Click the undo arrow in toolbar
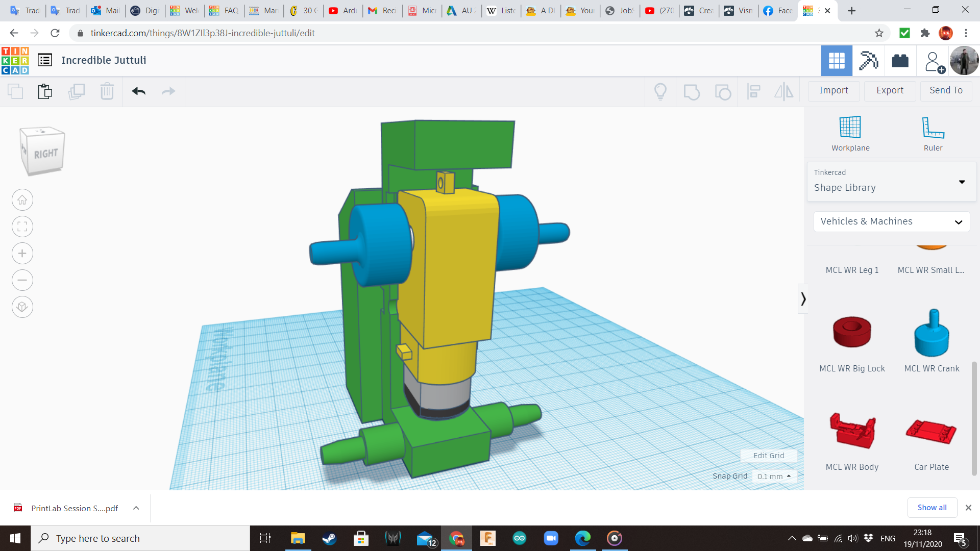This screenshot has height=551, width=980. [139, 91]
